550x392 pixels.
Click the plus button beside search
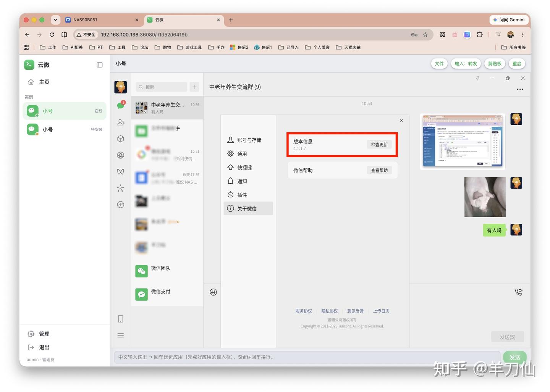(x=194, y=87)
